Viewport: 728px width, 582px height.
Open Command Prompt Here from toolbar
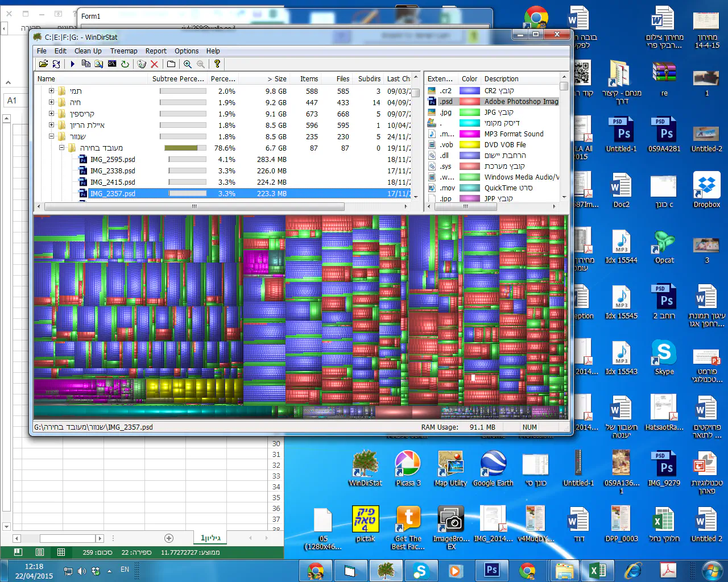(112, 64)
